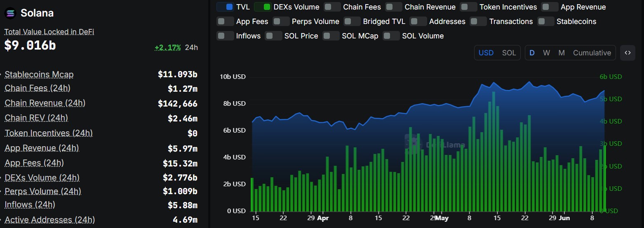The height and width of the screenshot is (228, 644).
Task: Click the 6b USD right axis label
Action: 610,77
